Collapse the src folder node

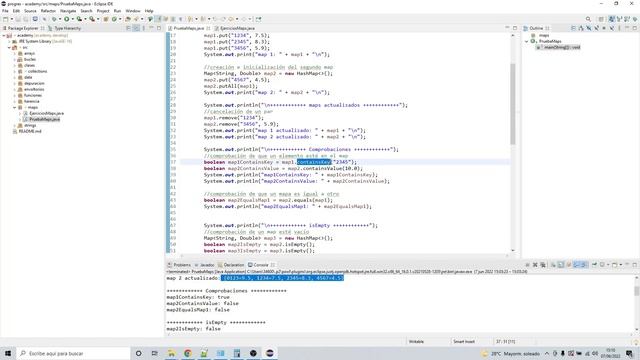[x=9, y=47]
